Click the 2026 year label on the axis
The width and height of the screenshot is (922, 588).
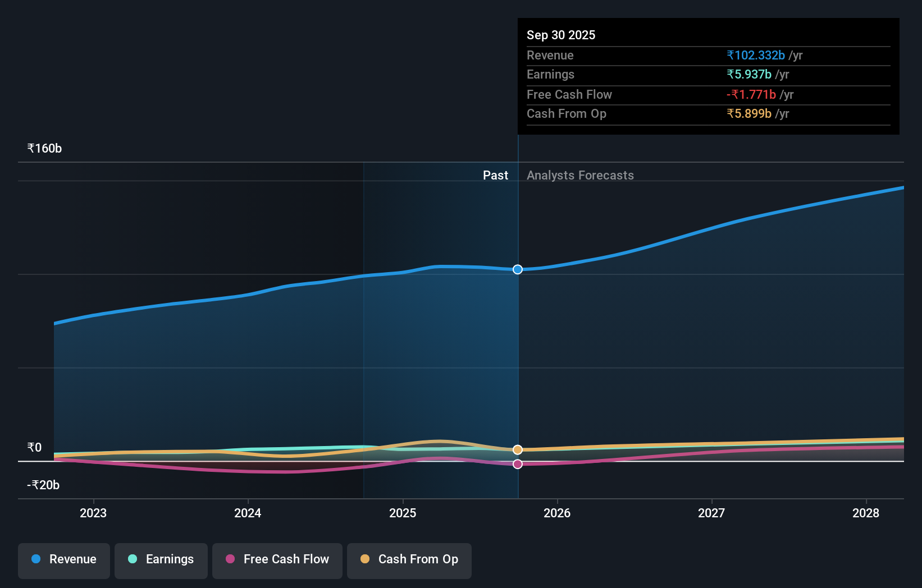click(x=557, y=513)
